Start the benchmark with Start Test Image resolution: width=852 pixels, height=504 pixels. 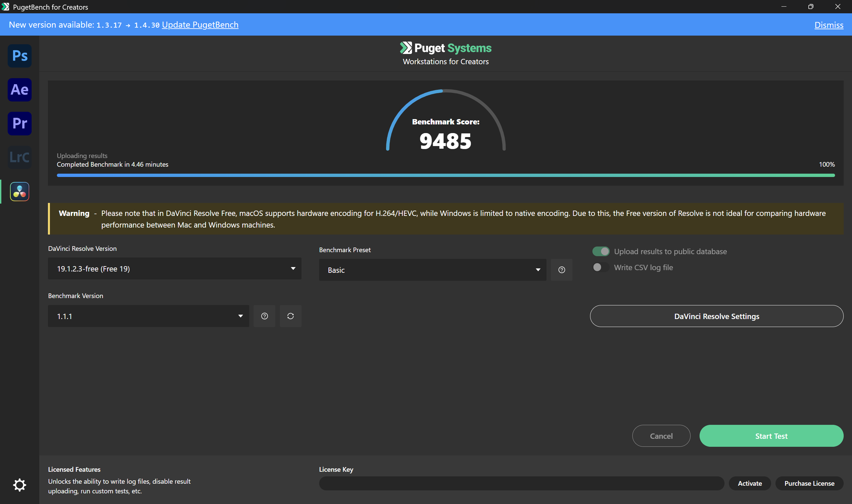(771, 436)
